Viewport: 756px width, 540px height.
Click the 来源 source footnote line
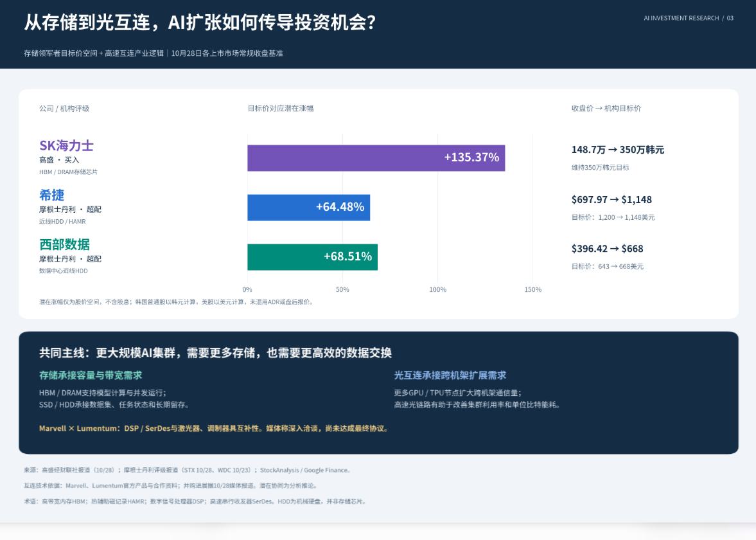pos(188,470)
